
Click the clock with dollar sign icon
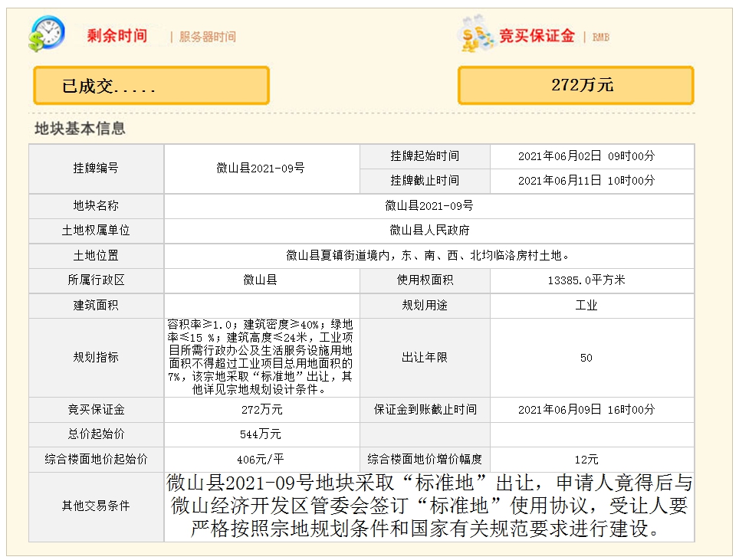tap(46, 34)
